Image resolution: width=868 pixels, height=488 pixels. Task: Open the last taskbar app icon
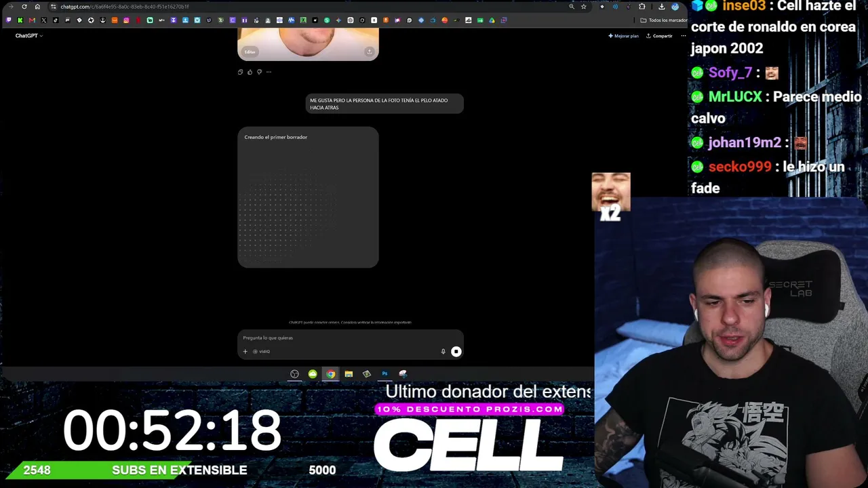coord(403,373)
